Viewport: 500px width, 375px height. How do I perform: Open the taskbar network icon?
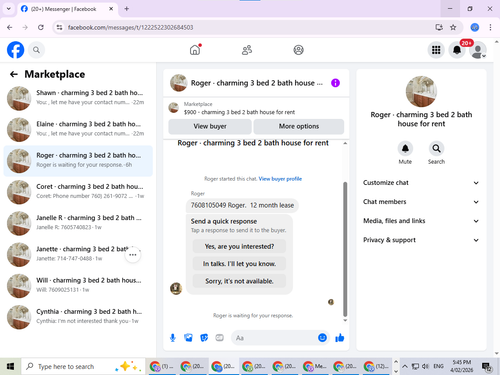[x=415, y=366]
